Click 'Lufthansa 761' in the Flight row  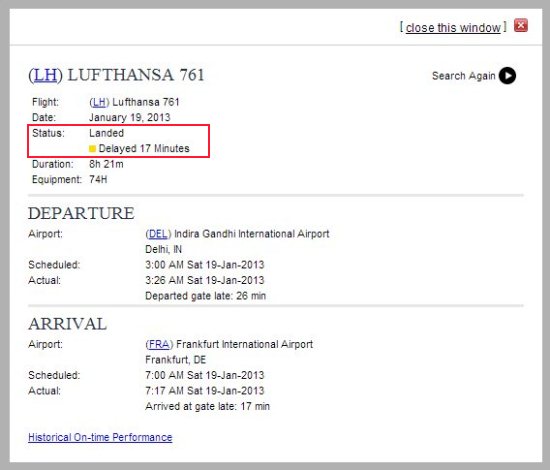[146, 102]
